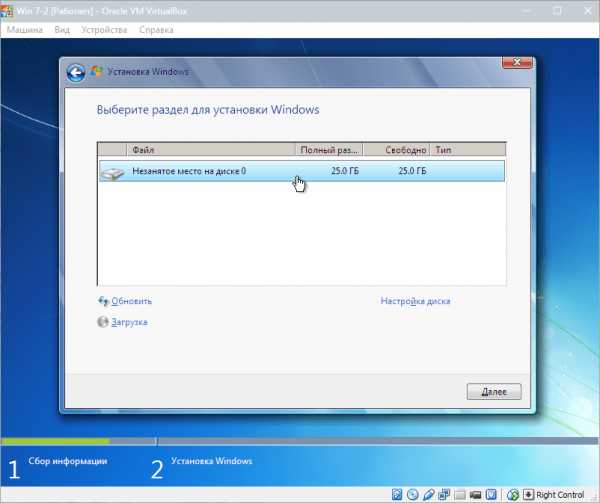Open the Справка menu
Viewport: 600px width, 503px height.
coord(158,30)
